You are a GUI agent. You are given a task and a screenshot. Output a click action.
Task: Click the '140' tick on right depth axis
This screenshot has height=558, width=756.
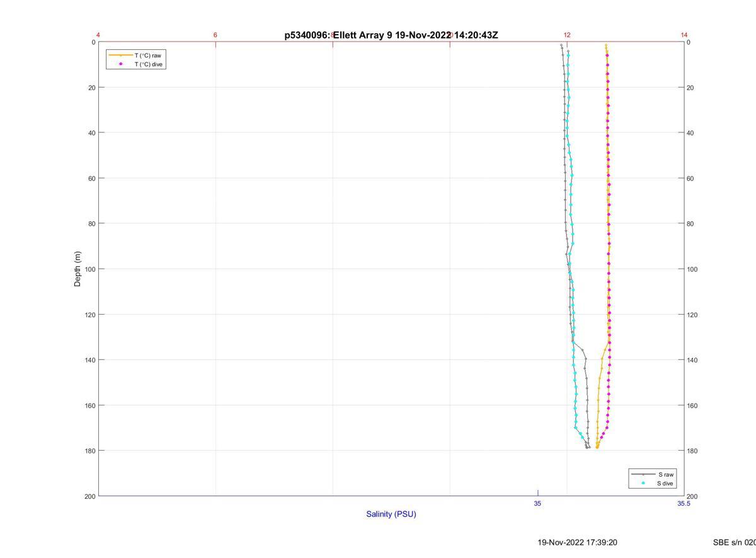[x=693, y=360]
